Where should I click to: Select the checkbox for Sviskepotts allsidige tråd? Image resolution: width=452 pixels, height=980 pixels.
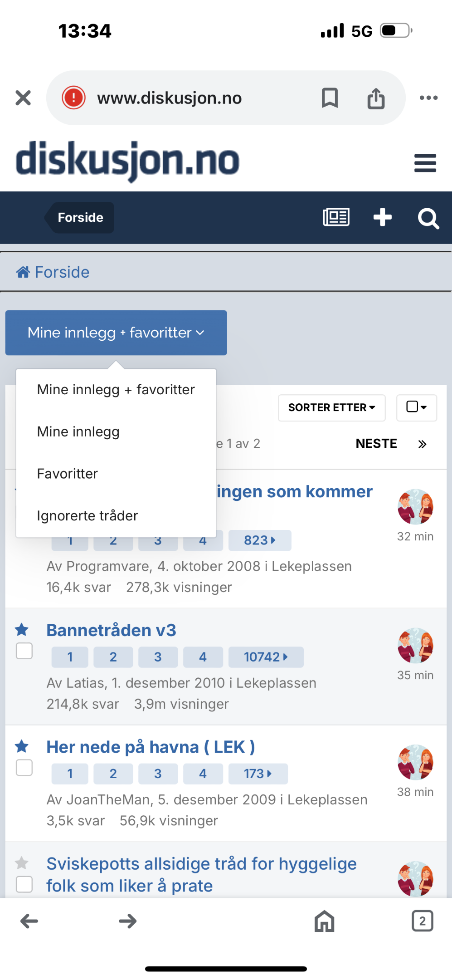click(24, 884)
